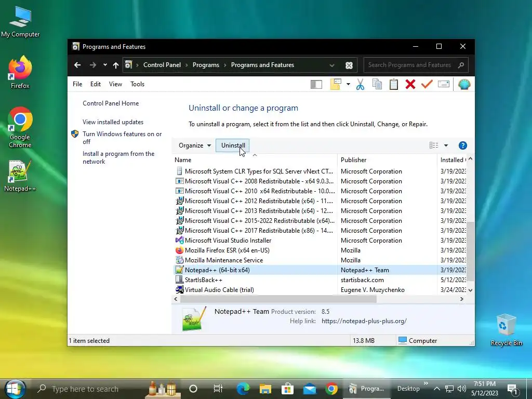
Task: Open the view options dropdown arrow
Action: tap(446, 145)
